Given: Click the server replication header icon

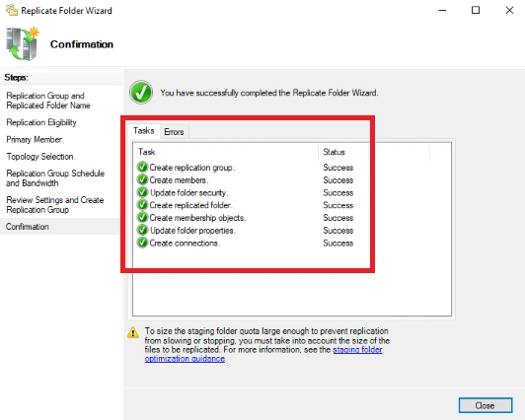Looking at the screenshot, I should tap(23, 43).
